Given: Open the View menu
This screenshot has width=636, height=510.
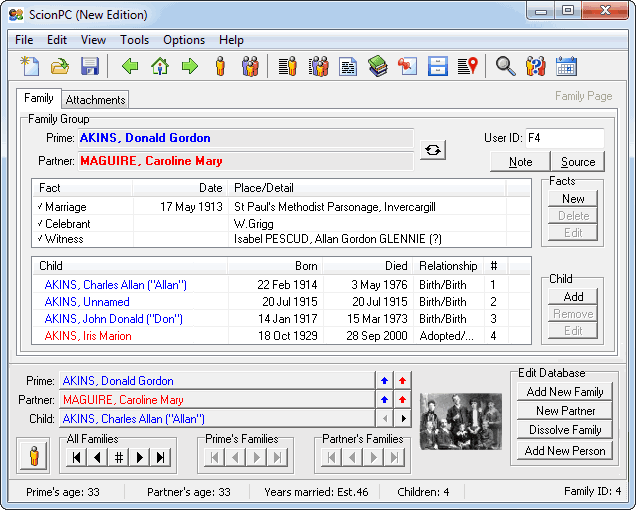Looking at the screenshot, I should click(93, 40).
